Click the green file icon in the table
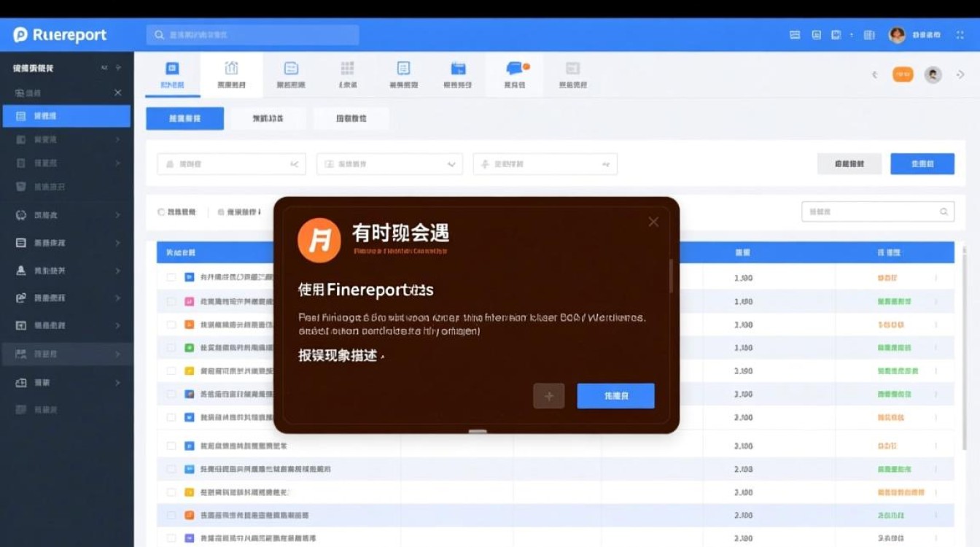Screen dimensions: 980x547 (190, 348)
